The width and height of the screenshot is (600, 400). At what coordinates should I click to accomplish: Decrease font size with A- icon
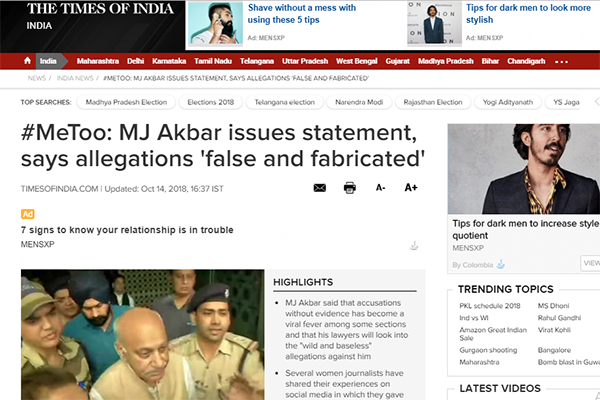pos(380,188)
